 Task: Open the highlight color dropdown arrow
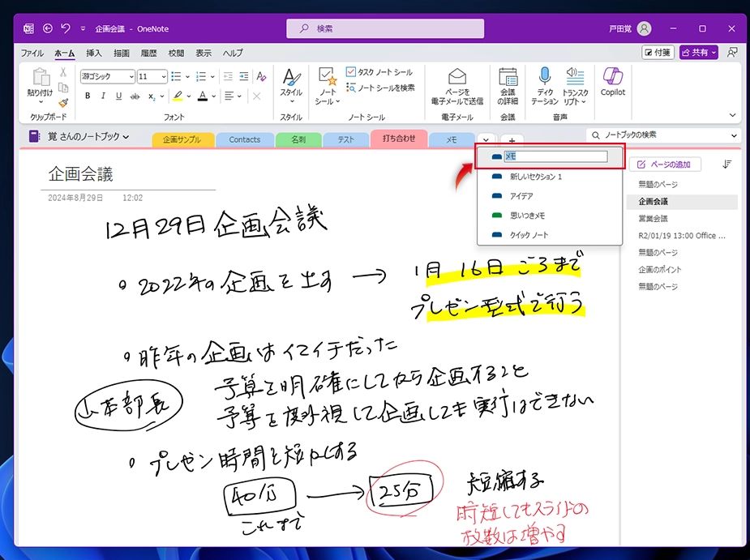(189, 96)
